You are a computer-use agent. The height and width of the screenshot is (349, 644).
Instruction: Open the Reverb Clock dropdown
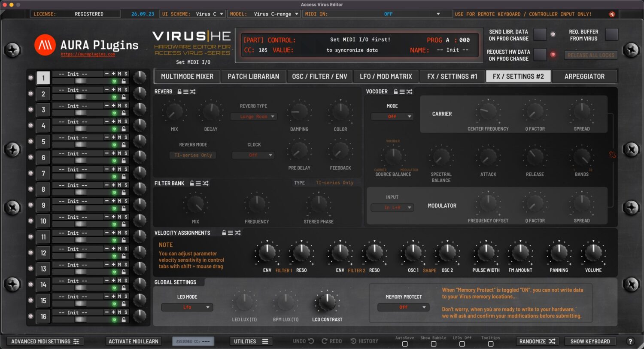point(253,155)
